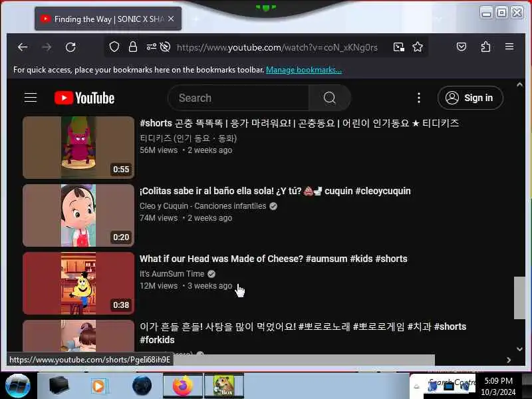This screenshot has width=532, height=399.
Task: Click the Manage bookmarks link
Action: 304,70
